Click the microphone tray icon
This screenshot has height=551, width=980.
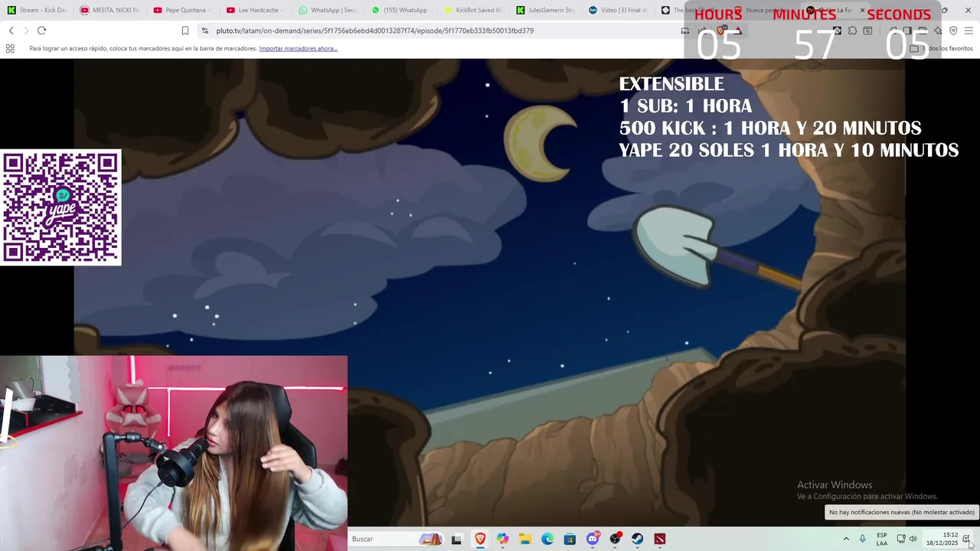click(863, 539)
